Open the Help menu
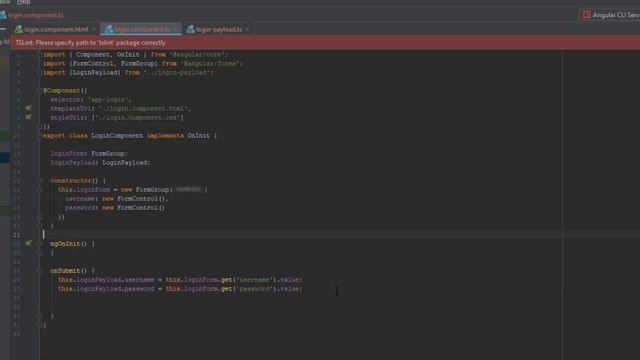640x360 pixels. 24,2
